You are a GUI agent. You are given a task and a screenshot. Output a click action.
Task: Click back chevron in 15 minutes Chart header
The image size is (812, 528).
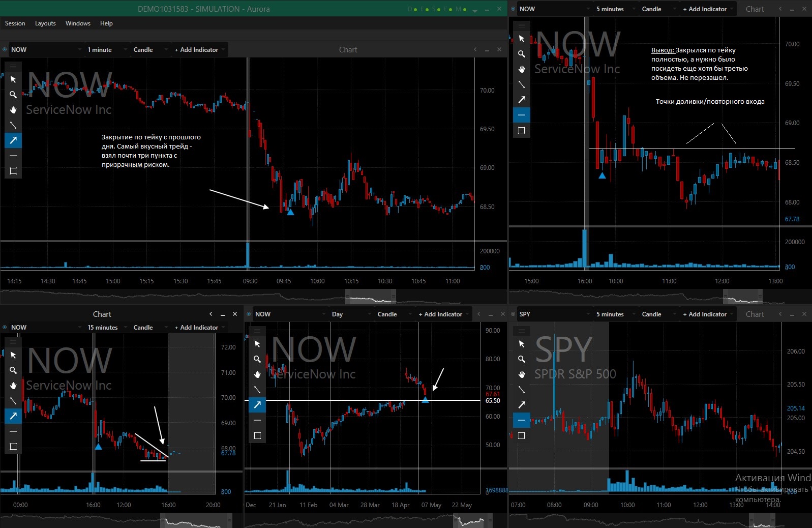tap(211, 314)
